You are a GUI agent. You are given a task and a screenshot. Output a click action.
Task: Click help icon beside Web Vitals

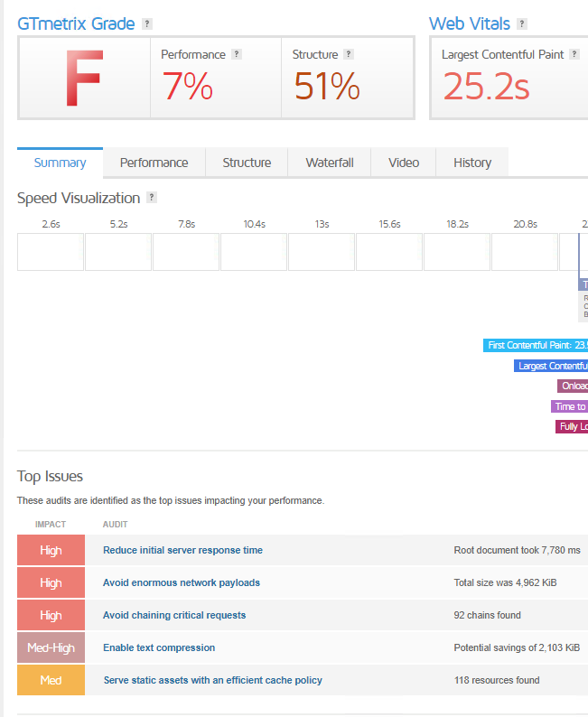[522, 24]
